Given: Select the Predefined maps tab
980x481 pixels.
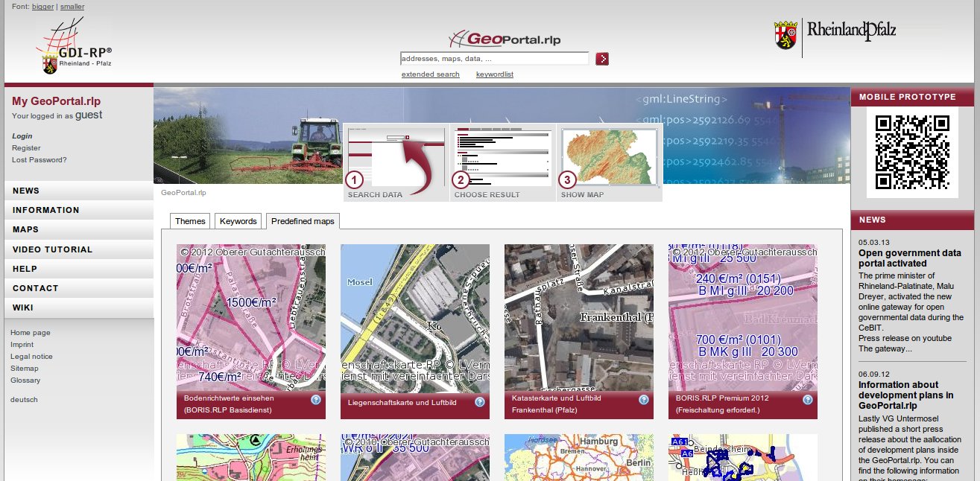Looking at the screenshot, I should click(x=303, y=221).
